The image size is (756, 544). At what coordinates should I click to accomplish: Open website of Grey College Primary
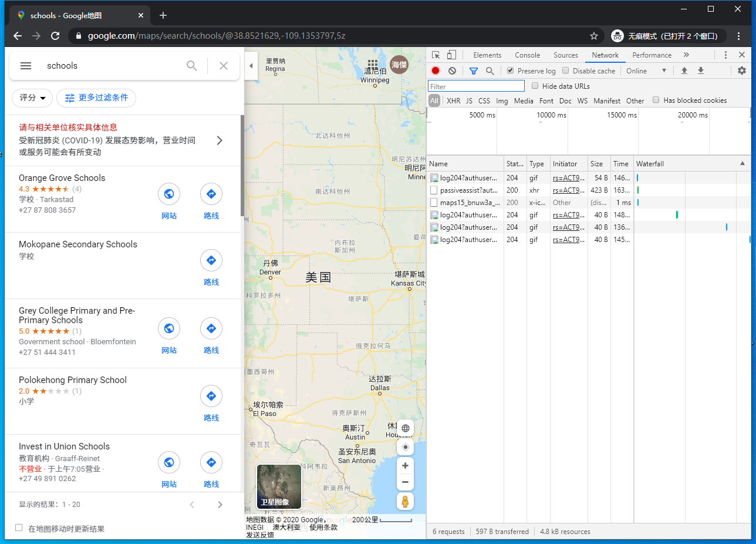(x=169, y=328)
